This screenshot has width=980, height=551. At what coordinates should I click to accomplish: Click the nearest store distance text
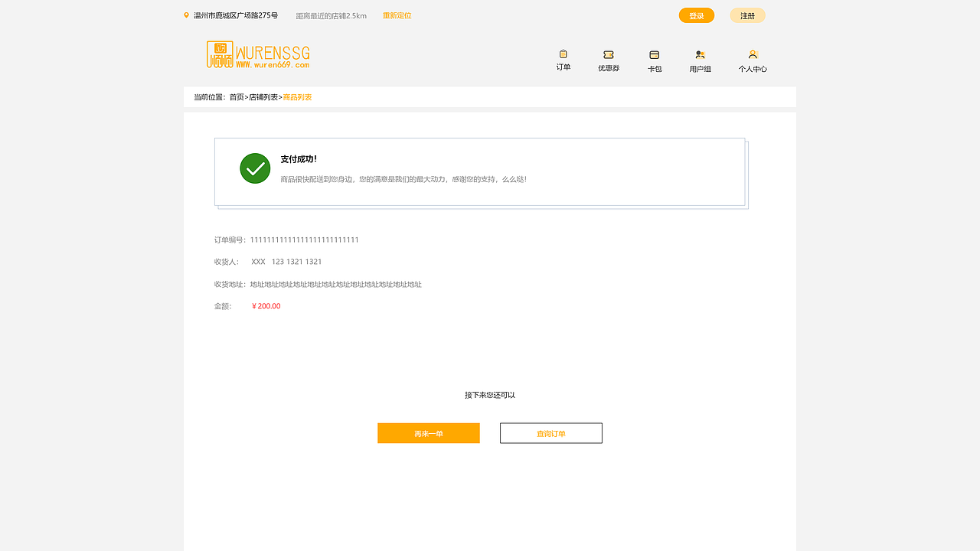[x=330, y=15]
